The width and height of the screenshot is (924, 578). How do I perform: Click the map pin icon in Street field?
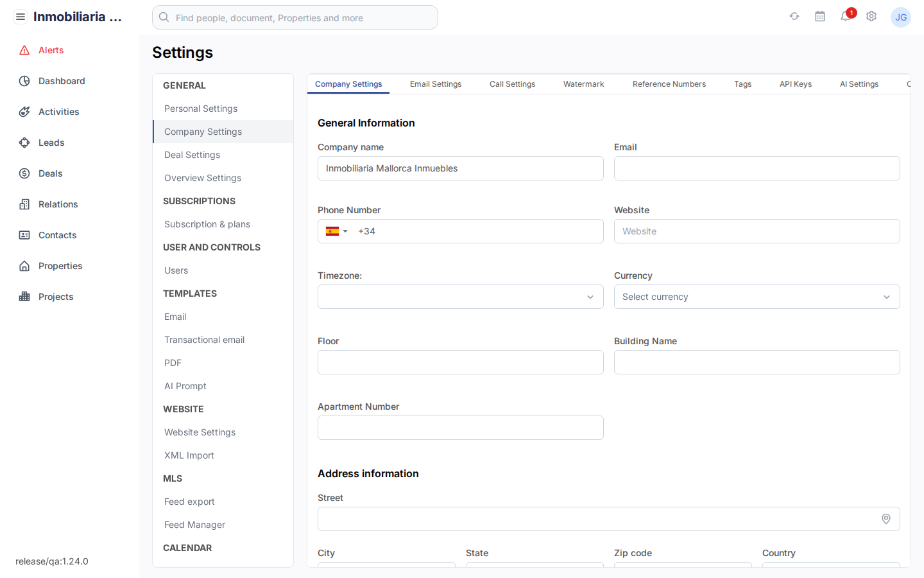point(886,519)
